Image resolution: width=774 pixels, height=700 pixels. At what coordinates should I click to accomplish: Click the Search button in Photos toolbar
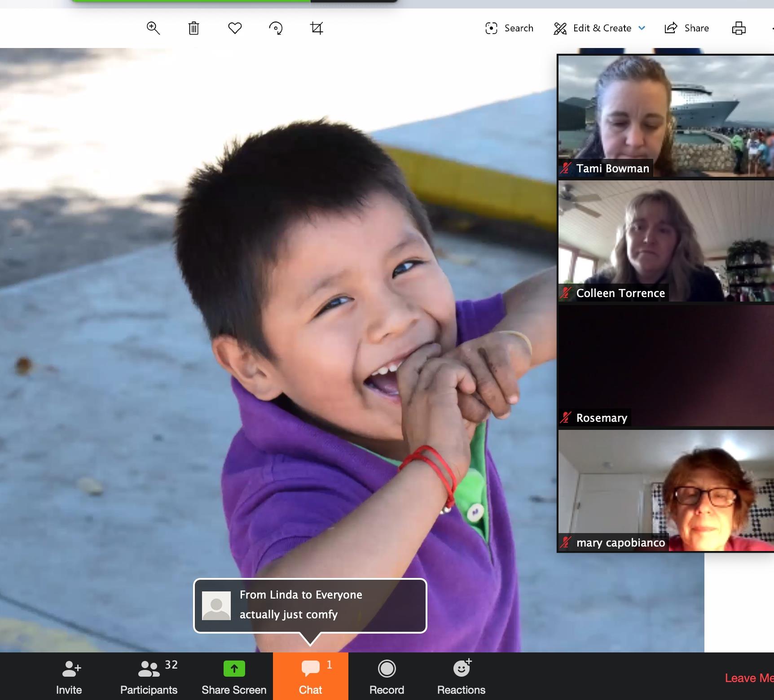coord(509,28)
